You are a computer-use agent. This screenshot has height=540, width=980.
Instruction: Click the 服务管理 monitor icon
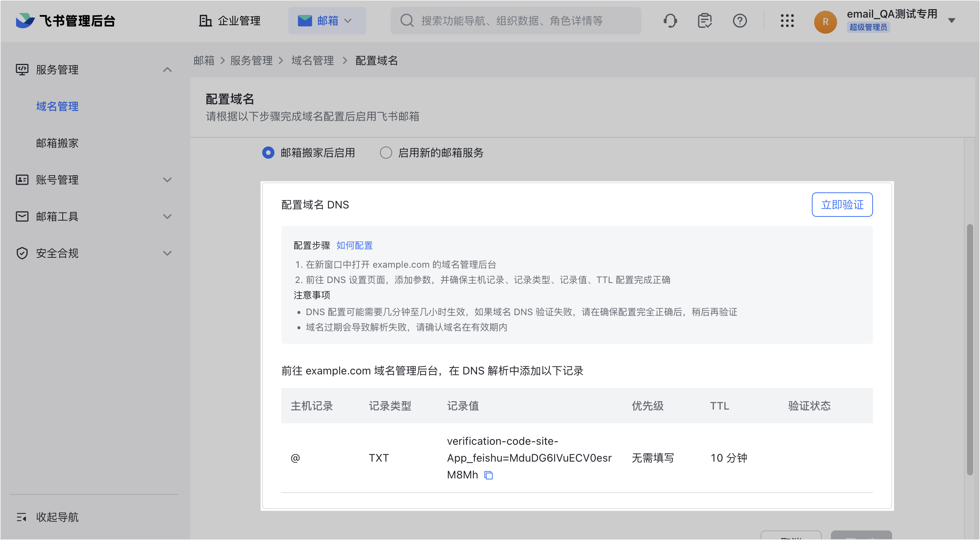(x=22, y=70)
